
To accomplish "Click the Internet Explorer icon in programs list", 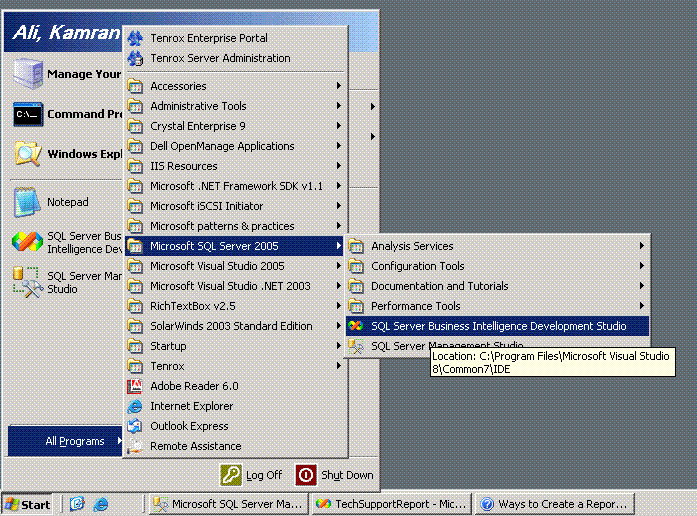I will (x=135, y=406).
